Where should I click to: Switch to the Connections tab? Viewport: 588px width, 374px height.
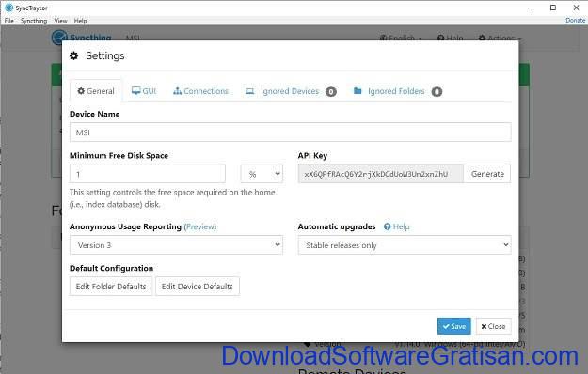pos(200,91)
